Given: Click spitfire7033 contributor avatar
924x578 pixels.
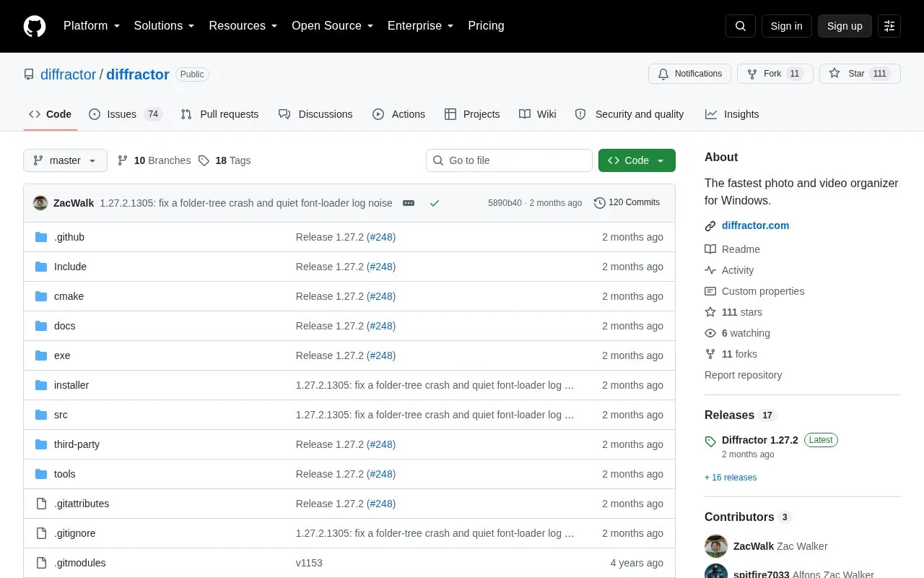Looking at the screenshot, I should pyautogui.click(x=716, y=571).
